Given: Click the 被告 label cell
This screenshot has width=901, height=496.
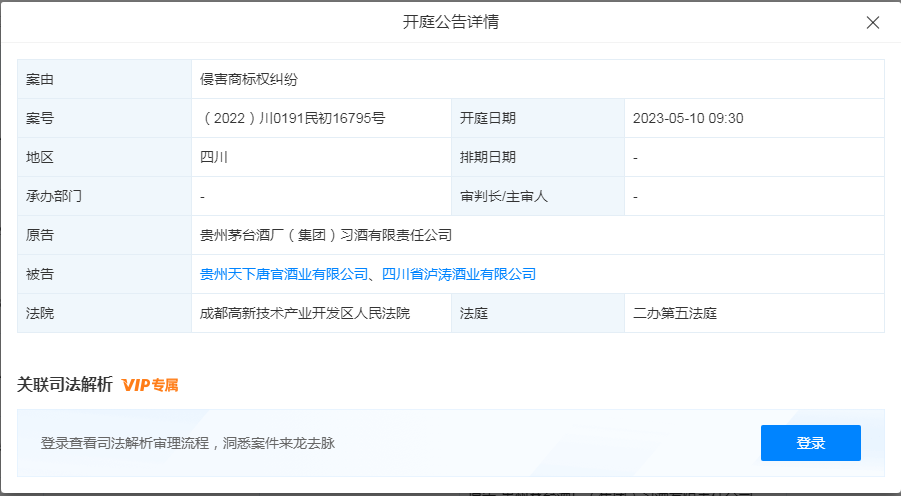Looking at the screenshot, I should click(105, 274).
